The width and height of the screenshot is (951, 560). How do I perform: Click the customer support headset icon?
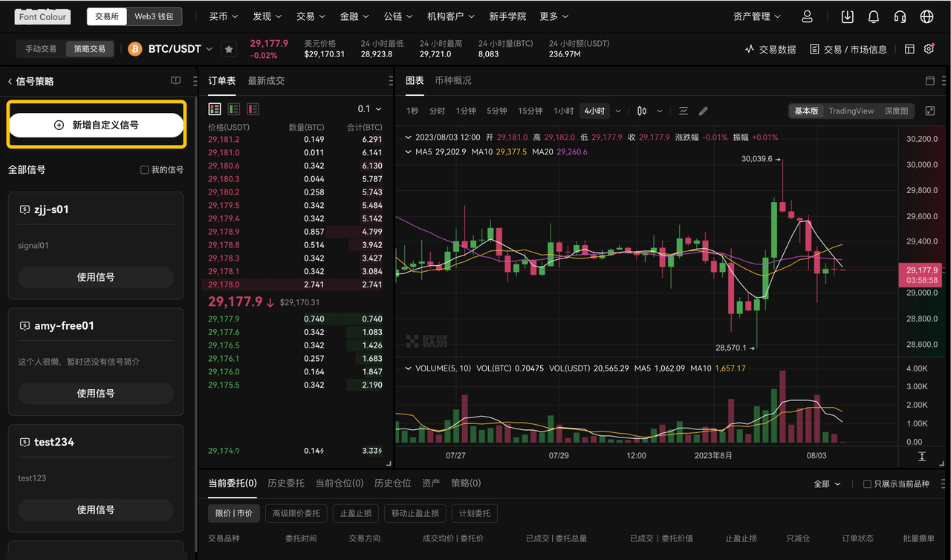pyautogui.click(x=900, y=16)
